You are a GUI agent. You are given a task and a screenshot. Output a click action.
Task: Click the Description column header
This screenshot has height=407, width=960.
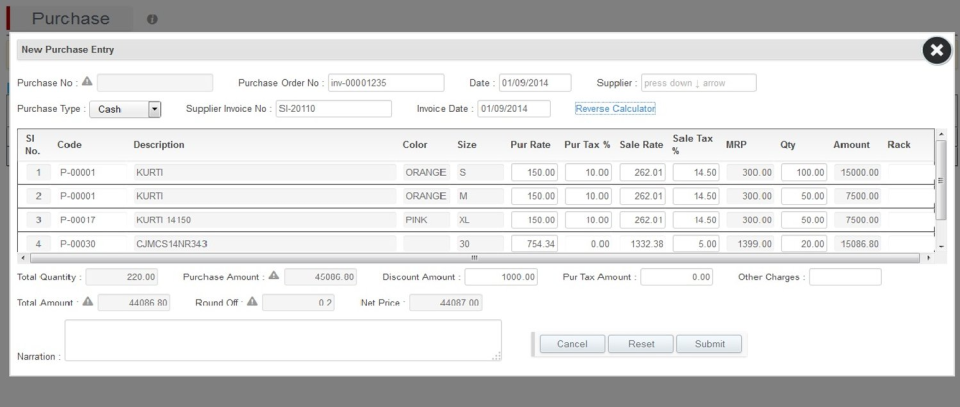coord(159,145)
